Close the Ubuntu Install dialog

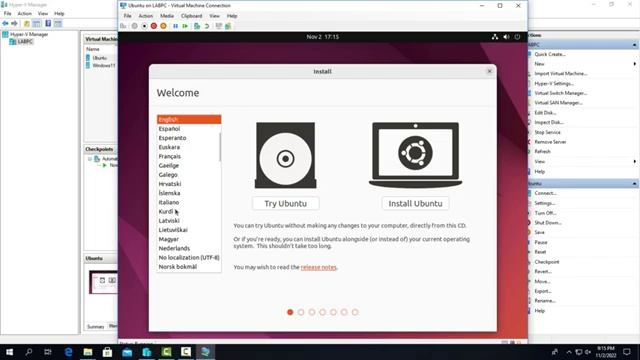489,71
